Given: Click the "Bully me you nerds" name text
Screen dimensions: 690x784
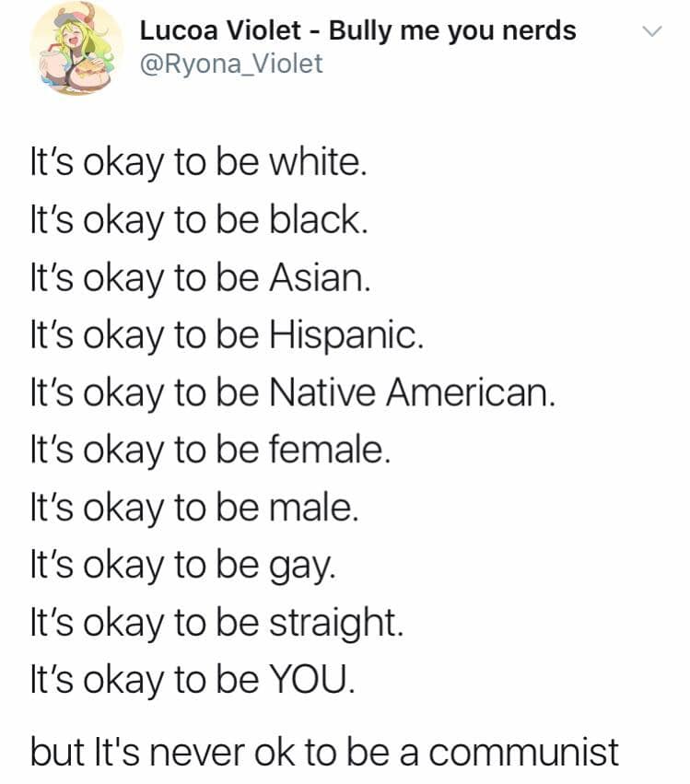Looking at the screenshot, I should (452, 30).
